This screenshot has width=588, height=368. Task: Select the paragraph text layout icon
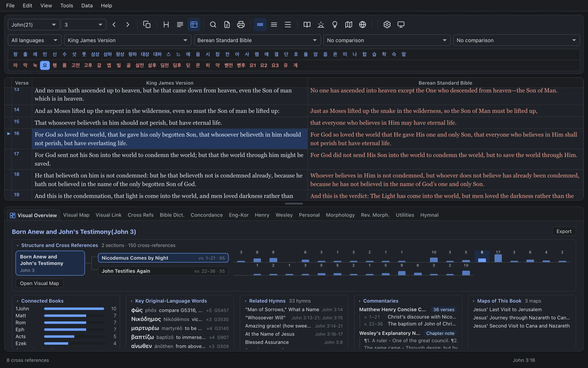pyautogui.click(x=180, y=25)
